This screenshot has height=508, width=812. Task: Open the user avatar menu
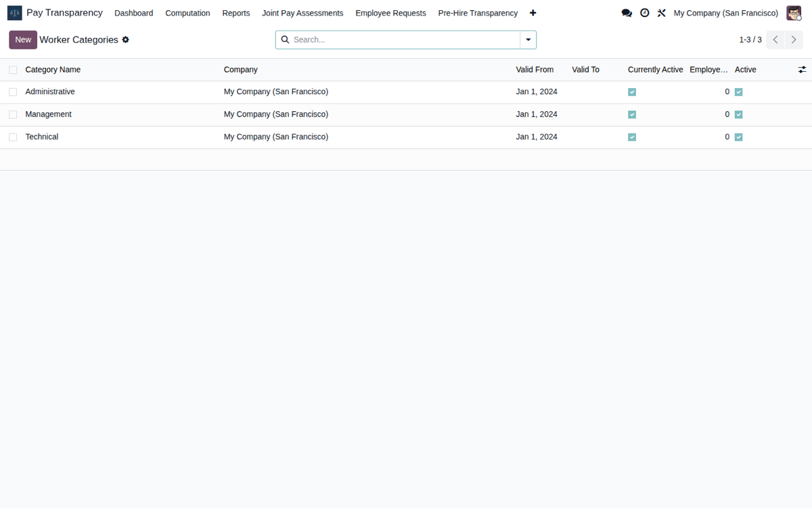point(794,13)
